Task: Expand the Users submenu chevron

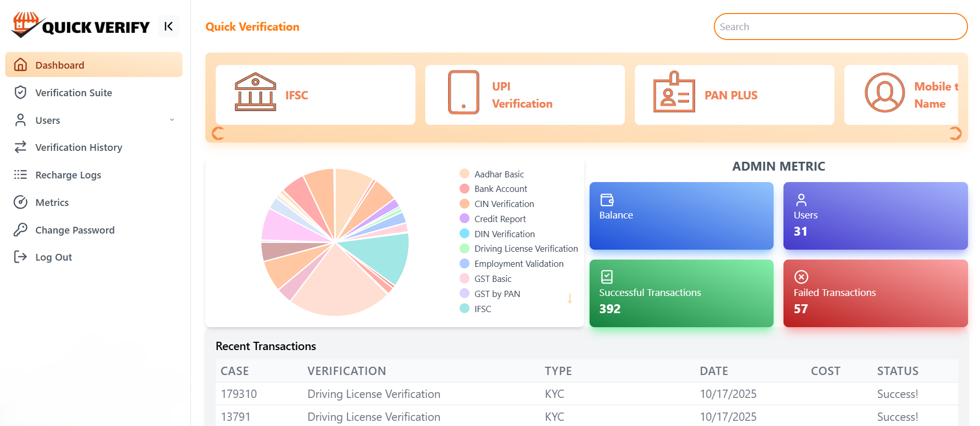Action: (x=172, y=120)
